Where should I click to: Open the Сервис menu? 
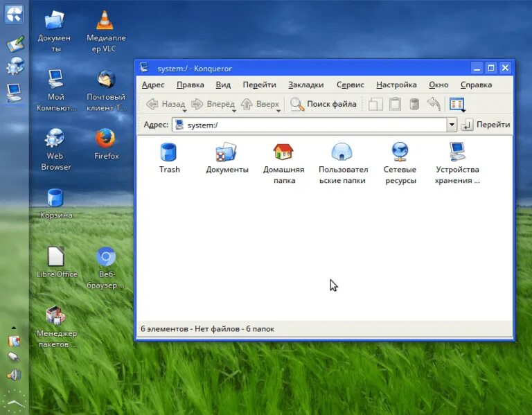click(350, 85)
